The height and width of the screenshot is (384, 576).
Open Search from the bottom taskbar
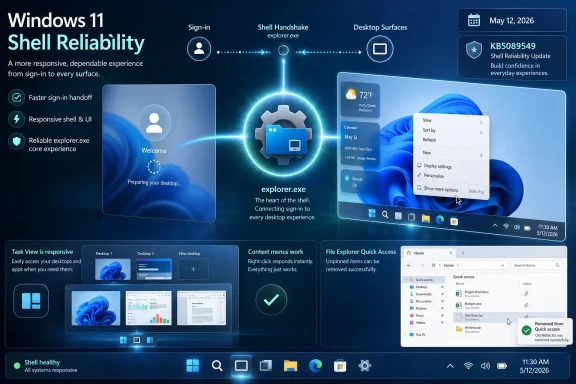pyautogui.click(x=217, y=366)
